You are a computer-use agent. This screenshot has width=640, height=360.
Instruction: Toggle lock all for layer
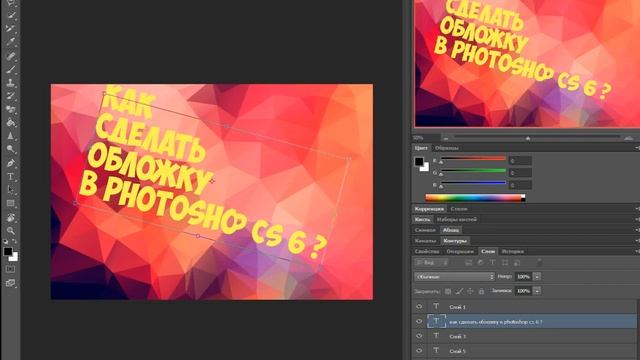pyautogui.click(x=481, y=291)
